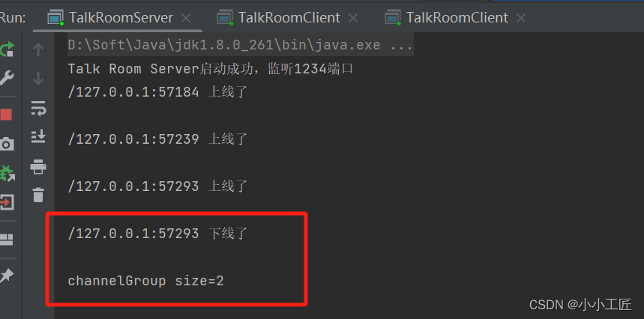The height and width of the screenshot is (319, 644).
Task: Click the green bug attach debugger icon
Action: pos(7,174)
